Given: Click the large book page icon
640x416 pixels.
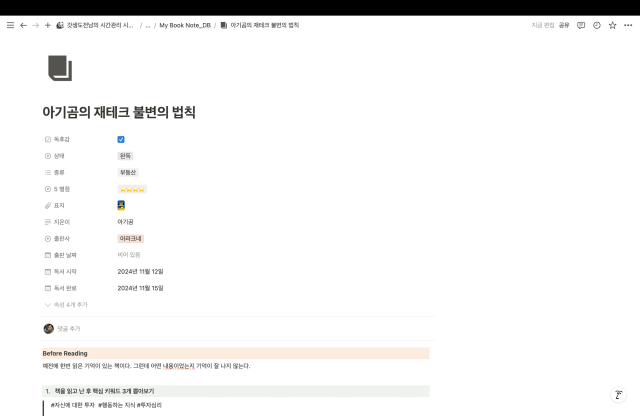Looking at the screenshot, I should coord(60,68).
